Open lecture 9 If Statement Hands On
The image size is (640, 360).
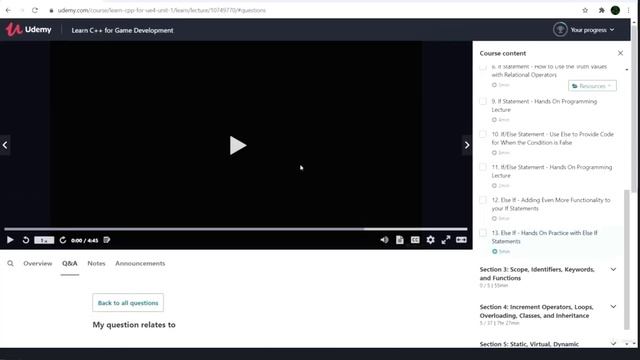[x=544, y=105]
